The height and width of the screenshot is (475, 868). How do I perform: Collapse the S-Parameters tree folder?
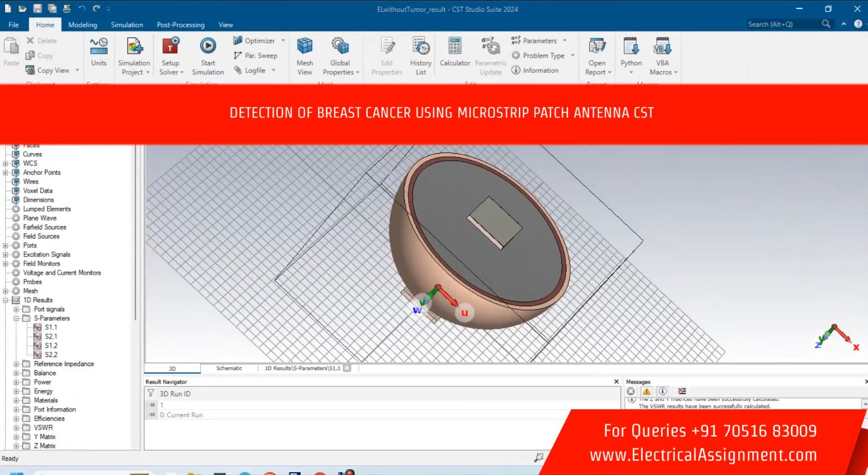(16, 319)
